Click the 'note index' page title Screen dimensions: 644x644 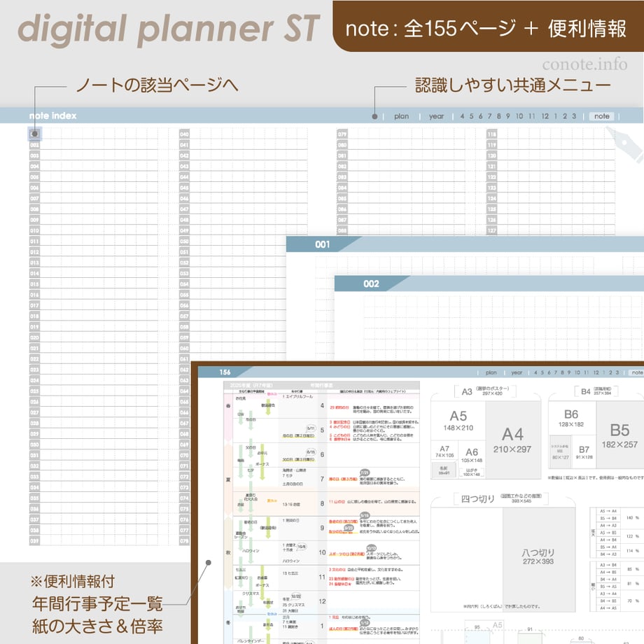tap(52, 115)
